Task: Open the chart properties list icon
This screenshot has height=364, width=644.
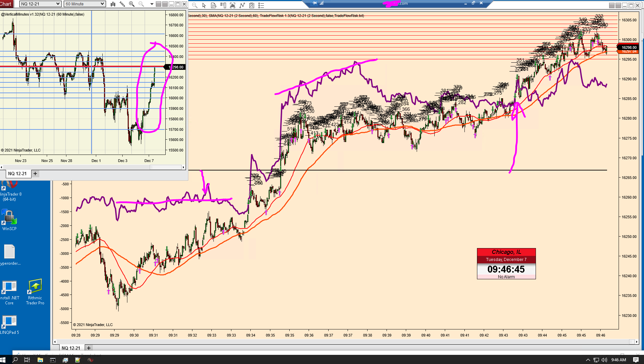Action: (x=261, y=5)
